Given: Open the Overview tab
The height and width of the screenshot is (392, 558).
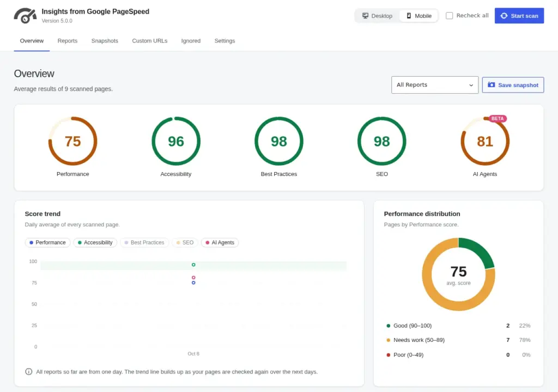Looking at the screenshot, I should (x=32, y=41).
